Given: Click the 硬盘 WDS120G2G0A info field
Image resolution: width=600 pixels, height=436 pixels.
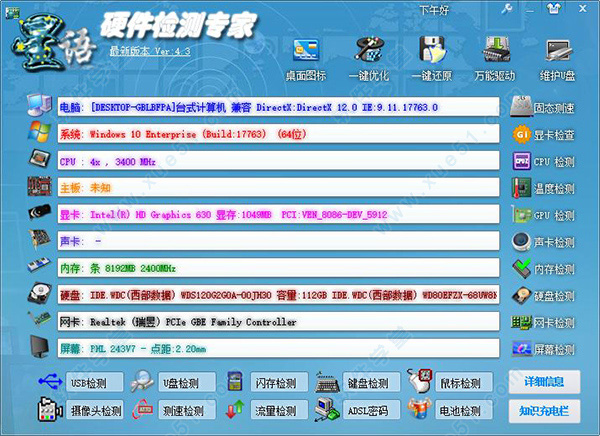Looking at the screenshot, I should tap(278, 295).
